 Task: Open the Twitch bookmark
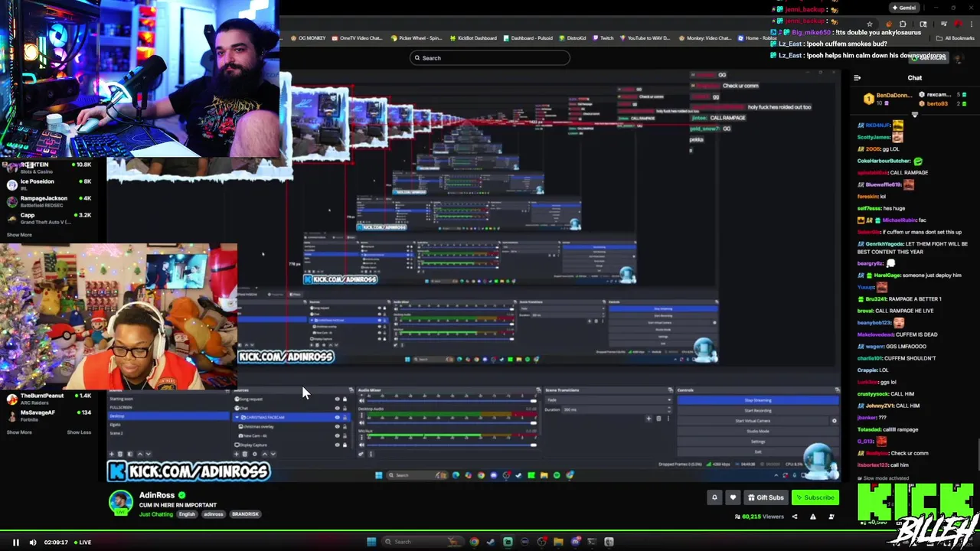(603, 38)
